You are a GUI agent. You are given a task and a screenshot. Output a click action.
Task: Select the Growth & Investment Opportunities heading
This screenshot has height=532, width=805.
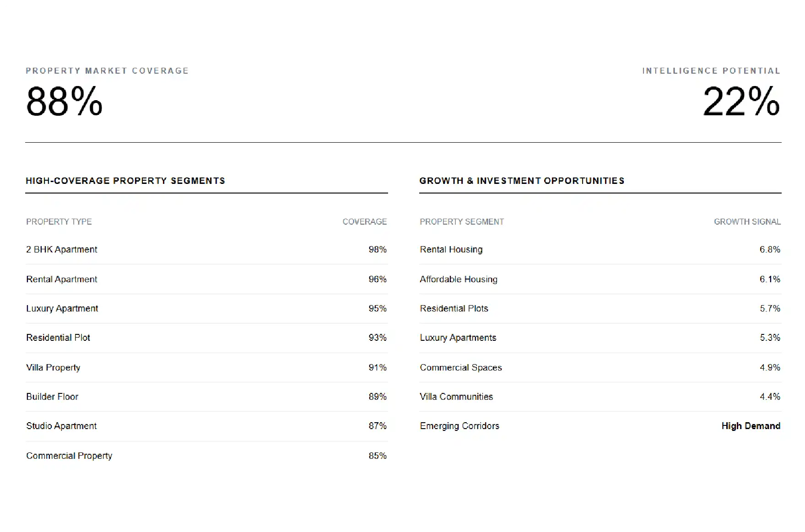point(522,181)
